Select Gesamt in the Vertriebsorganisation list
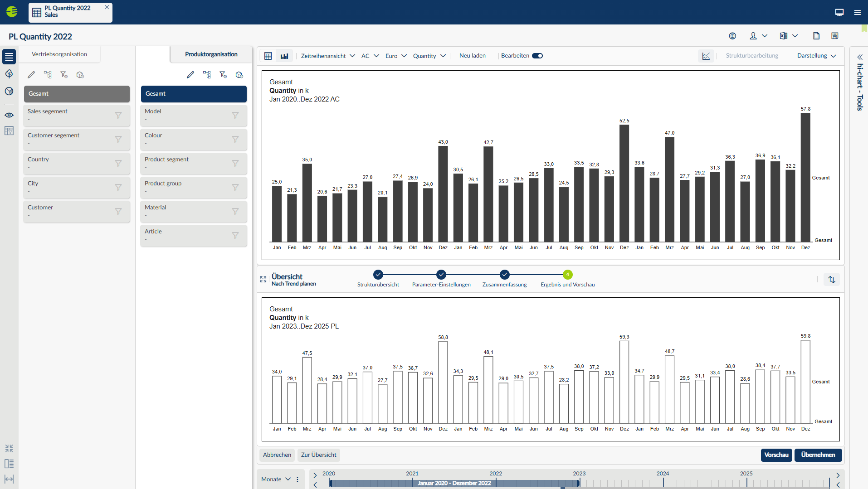868x489 pixels. pyautogui.click(x=77, y=94)
